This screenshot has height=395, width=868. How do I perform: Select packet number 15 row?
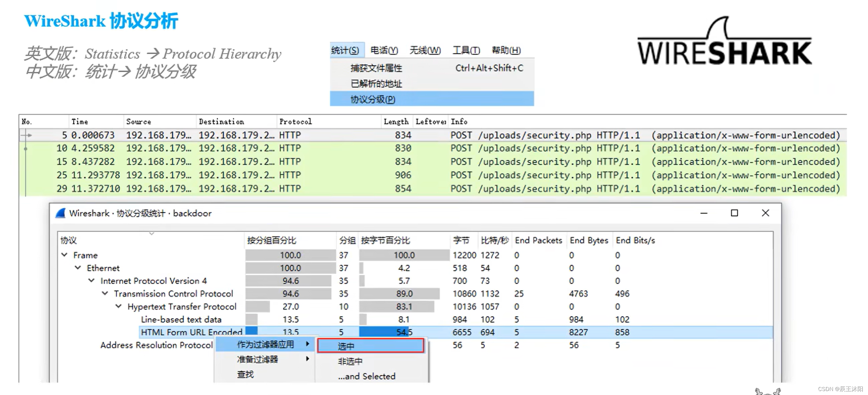[433, 162]
